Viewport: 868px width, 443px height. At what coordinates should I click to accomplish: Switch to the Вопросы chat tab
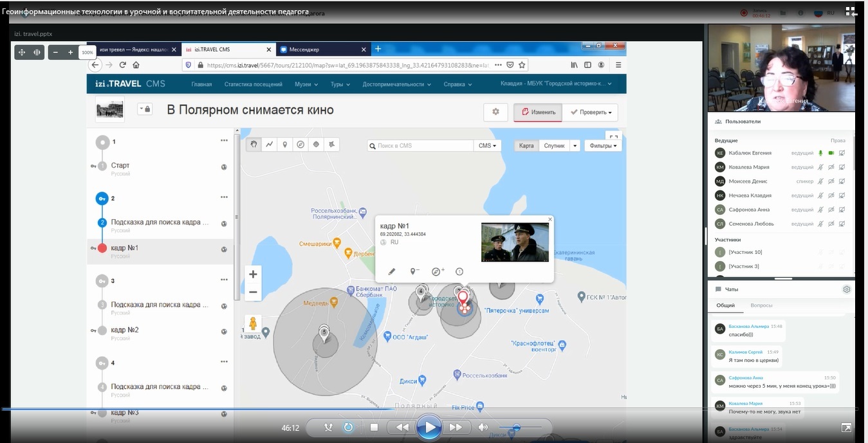pos(761,305)
